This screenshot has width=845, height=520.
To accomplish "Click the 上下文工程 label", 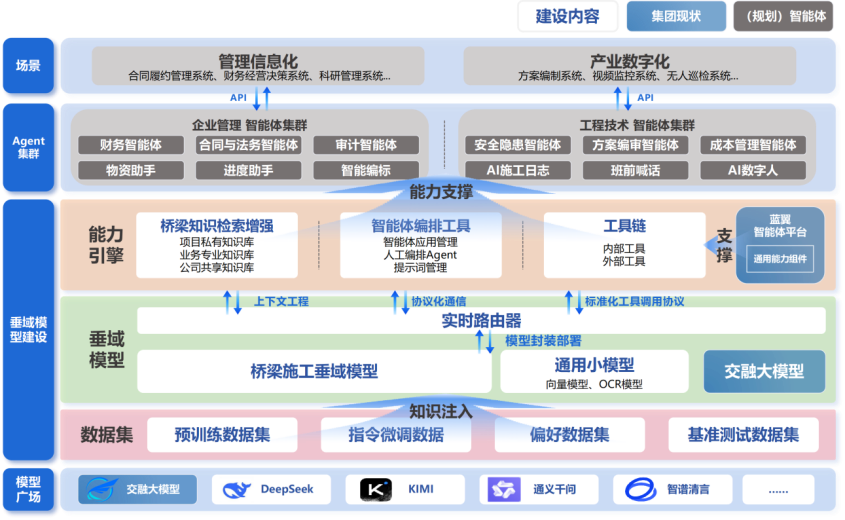I will [281, 301].
